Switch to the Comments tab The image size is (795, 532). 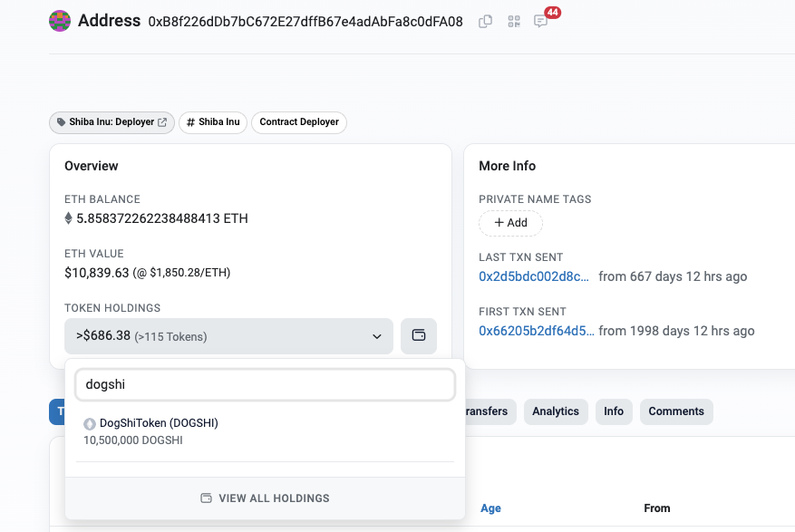676,411
